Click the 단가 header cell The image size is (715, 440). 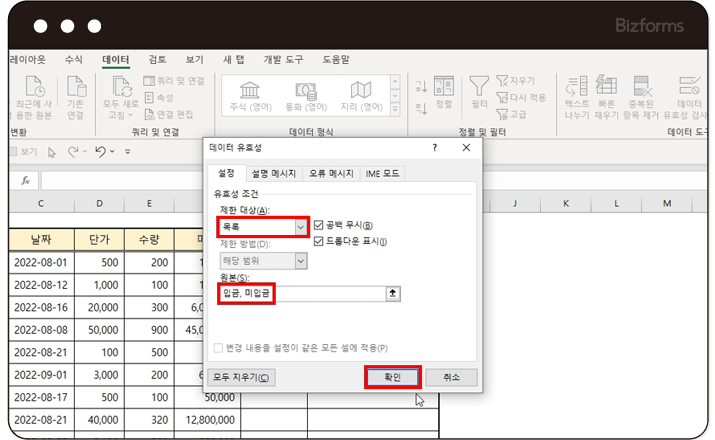(x=99, y=240)
